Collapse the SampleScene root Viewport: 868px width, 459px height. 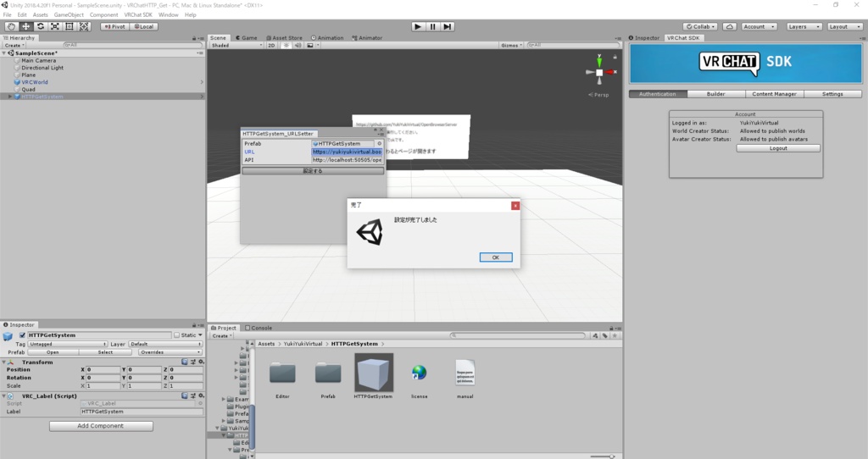coord(4,53)
